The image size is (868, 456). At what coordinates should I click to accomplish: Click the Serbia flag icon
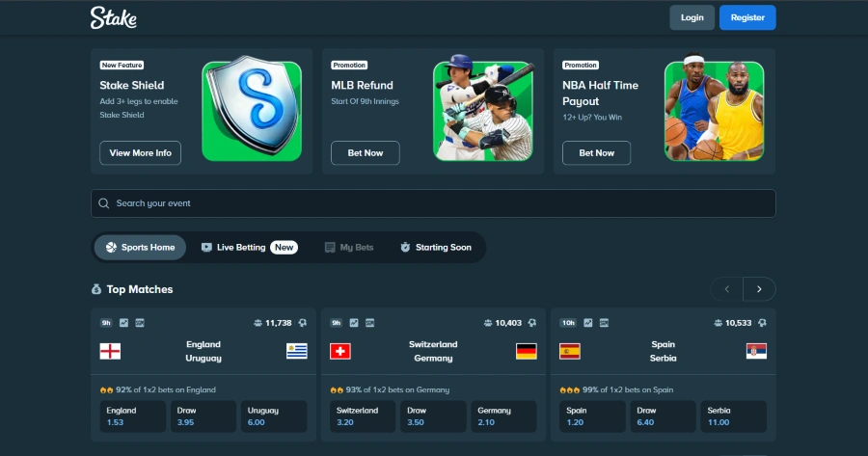coord(756,351)
